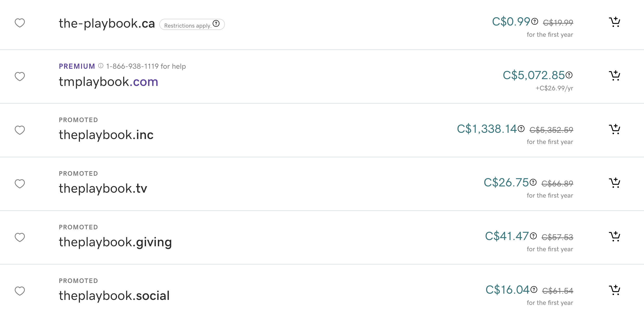The width and height of the screenshot is (644, 315).
Task: Favorite theplaybook.inc with heart icon
Action: pyautogui.click(x=20, y=130)
